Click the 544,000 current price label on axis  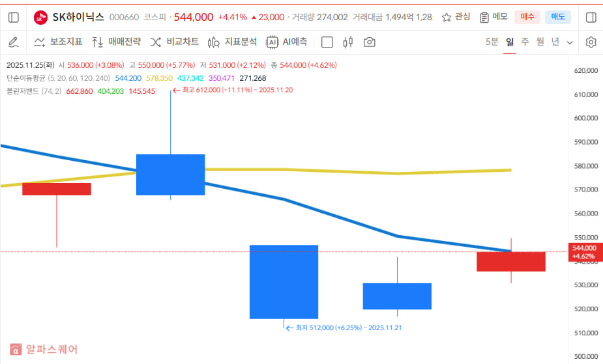pos(585,251)
